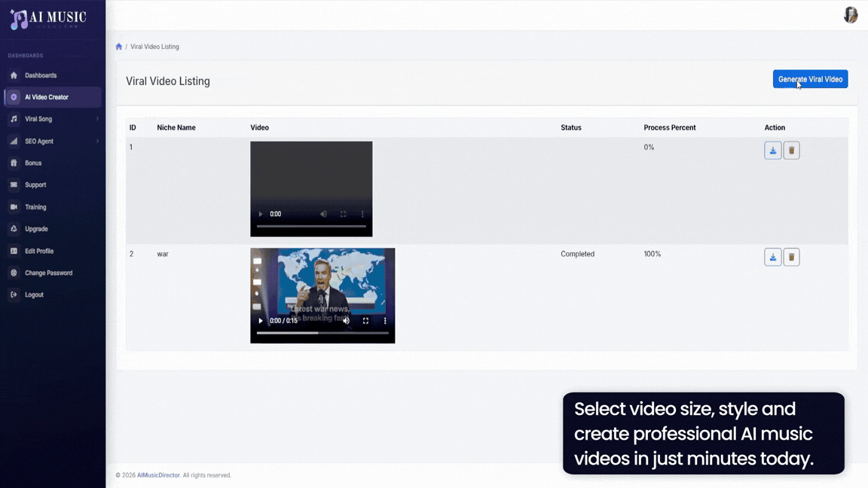Click the Viral Video Listing breadcrumb text
868x488 pixels.
154,47
